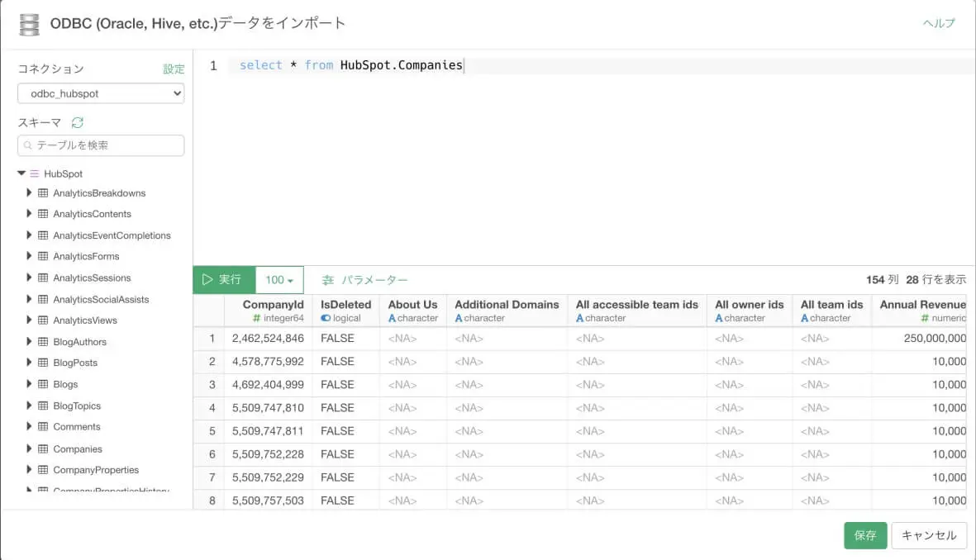Screen dimensions: 976x560
Task: Expand the BlogAuthors table node
Action: tap(30, 341)
